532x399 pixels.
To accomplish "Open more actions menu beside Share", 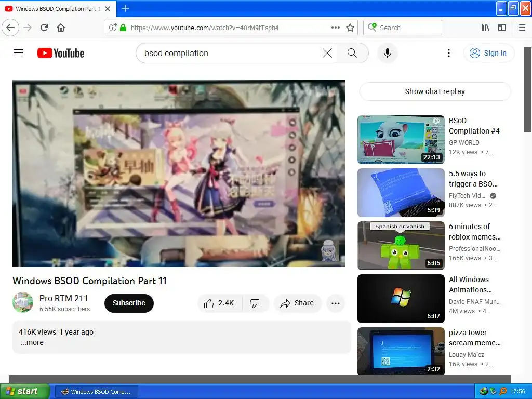I will [336, 303].
